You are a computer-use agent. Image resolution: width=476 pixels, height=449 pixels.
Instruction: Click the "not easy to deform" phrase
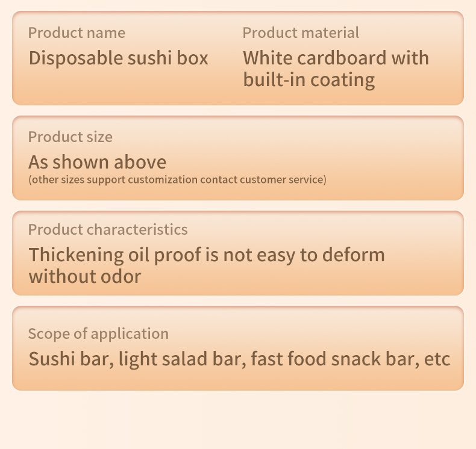[304, 255]
